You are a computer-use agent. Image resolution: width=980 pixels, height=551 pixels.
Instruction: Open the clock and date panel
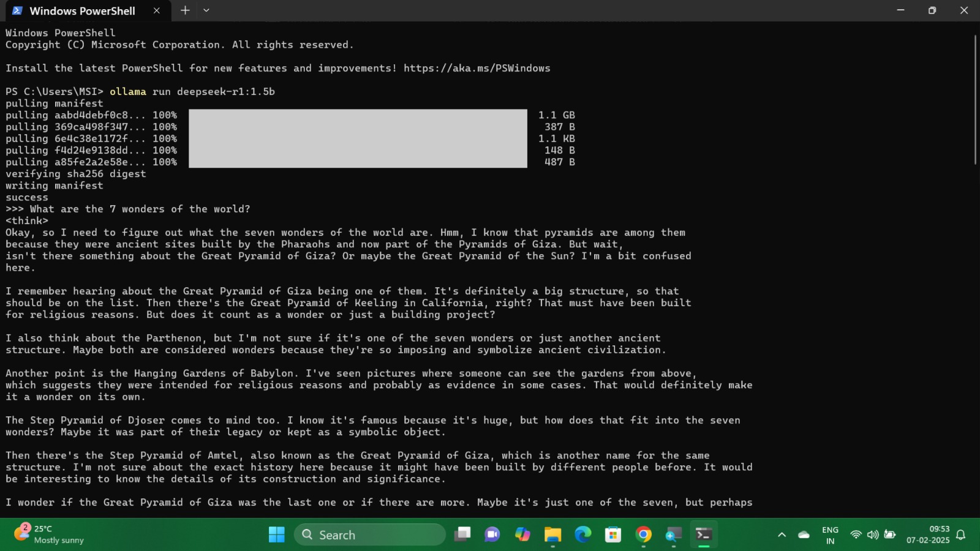[x=928, y=534]
